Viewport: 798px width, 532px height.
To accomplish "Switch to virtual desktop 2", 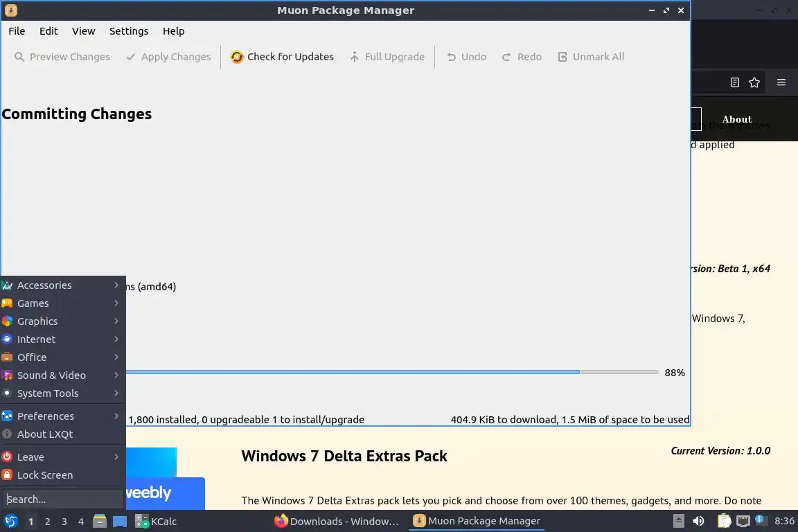I will click(x=48, y=522).
